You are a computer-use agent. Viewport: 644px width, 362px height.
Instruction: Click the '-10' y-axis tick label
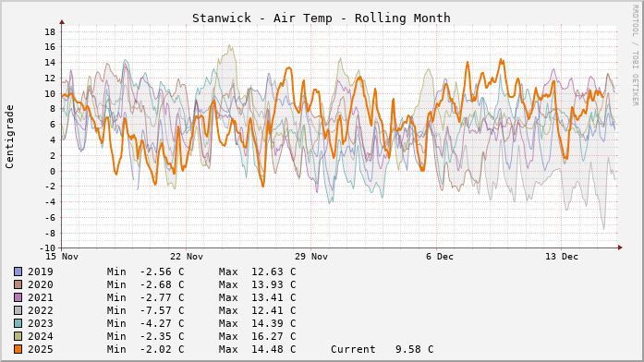[47, 248]
